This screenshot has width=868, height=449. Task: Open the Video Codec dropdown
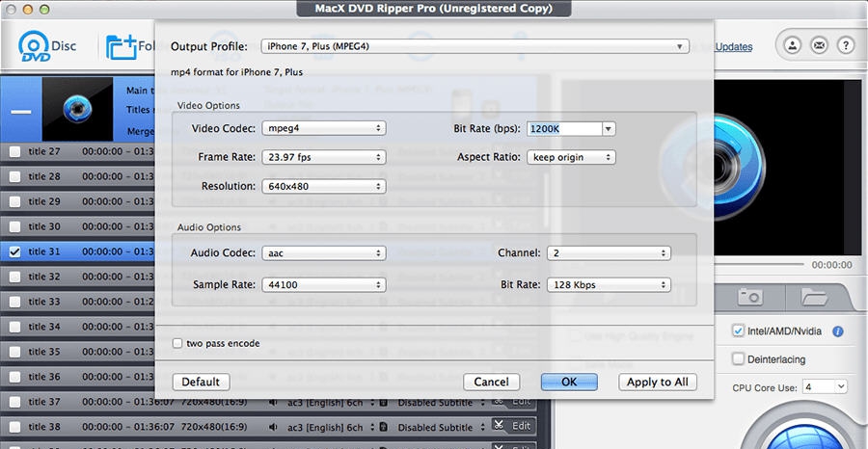point(324,128)
